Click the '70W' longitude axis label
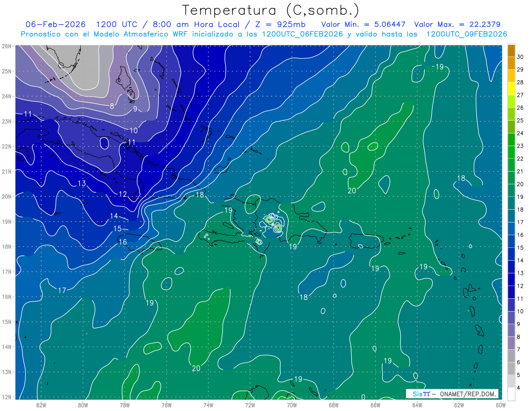 pos(292,405)
